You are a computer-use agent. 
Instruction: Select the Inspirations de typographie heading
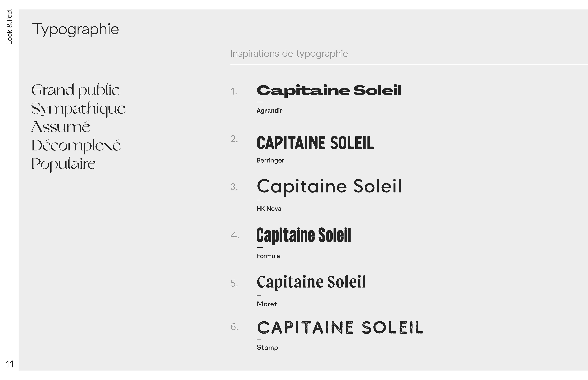(x=289, y=54)
